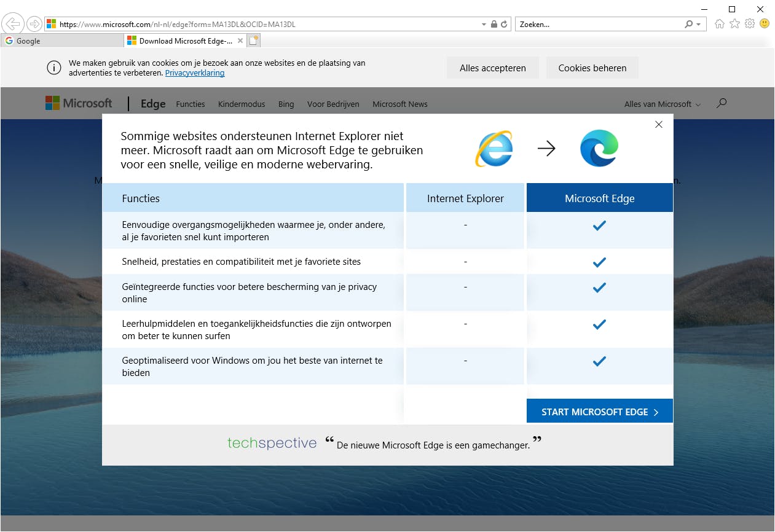
Task: Click the checkmark for Leerhulpmiddelen row
Action: tap(599, 324)
